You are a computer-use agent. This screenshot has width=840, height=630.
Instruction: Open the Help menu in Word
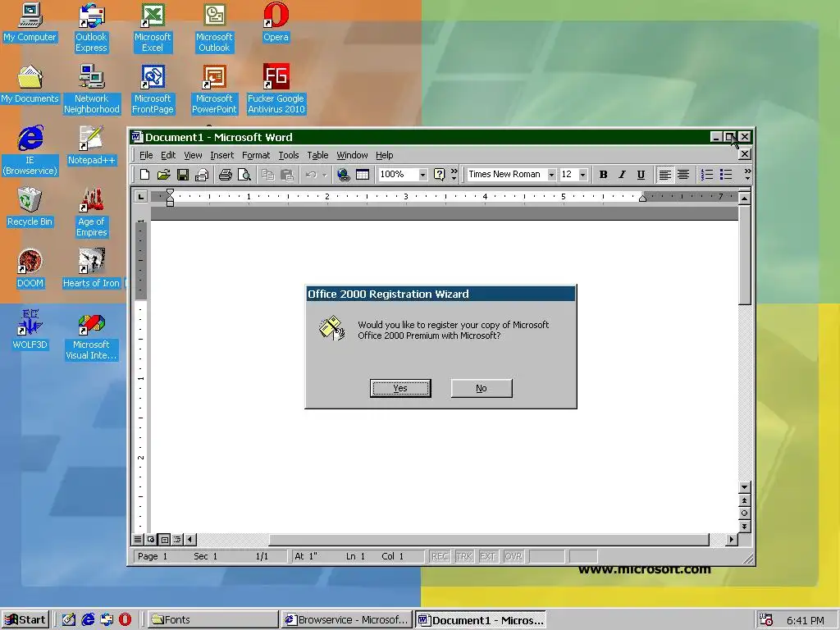click(384, 155)
